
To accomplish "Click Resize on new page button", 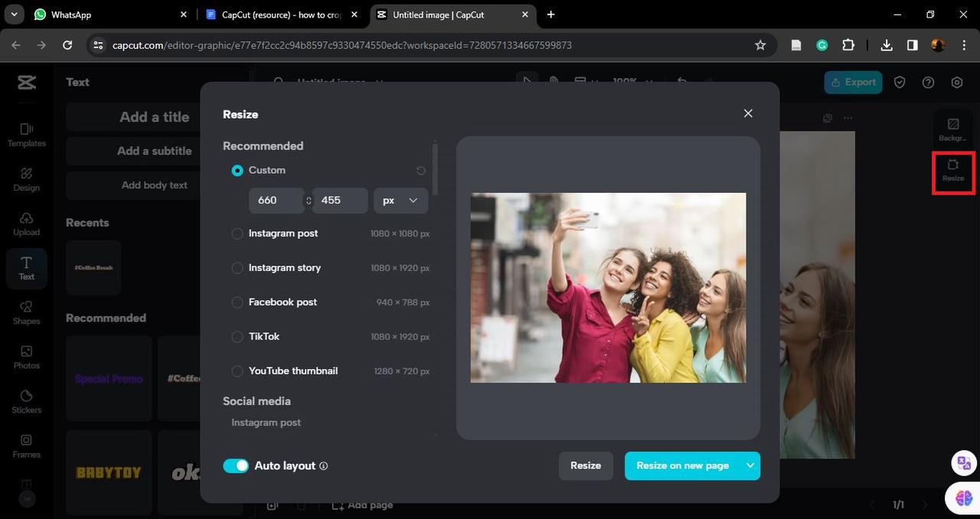I will 682,465.
